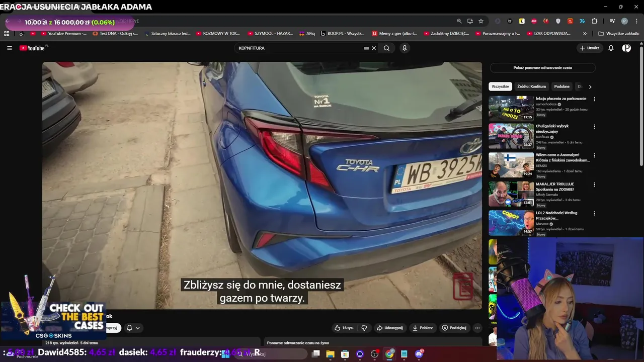Click the Udostępnij share button
Image resolution: width=644 pixels, height=362 pixels.
pyautogui.click(x=390, y=328)
